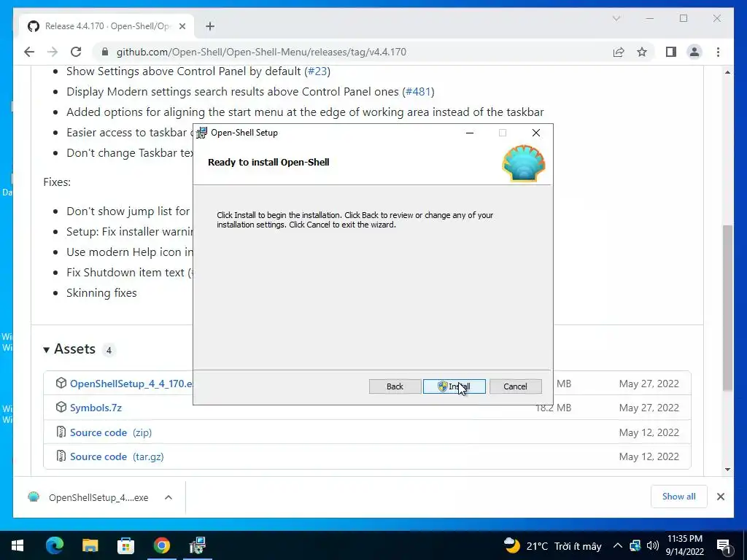The height and width of the screenshot is (560, 747).
Task: Click page scrollbar down arrow
Action: tap(727, 469)
